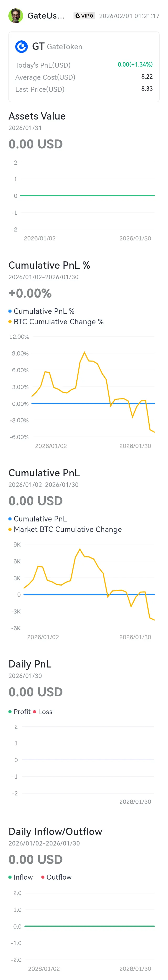Viewport: 168px width, 980px height.
Task: Toggle the Loss series legend label
Action: (45, 712)
